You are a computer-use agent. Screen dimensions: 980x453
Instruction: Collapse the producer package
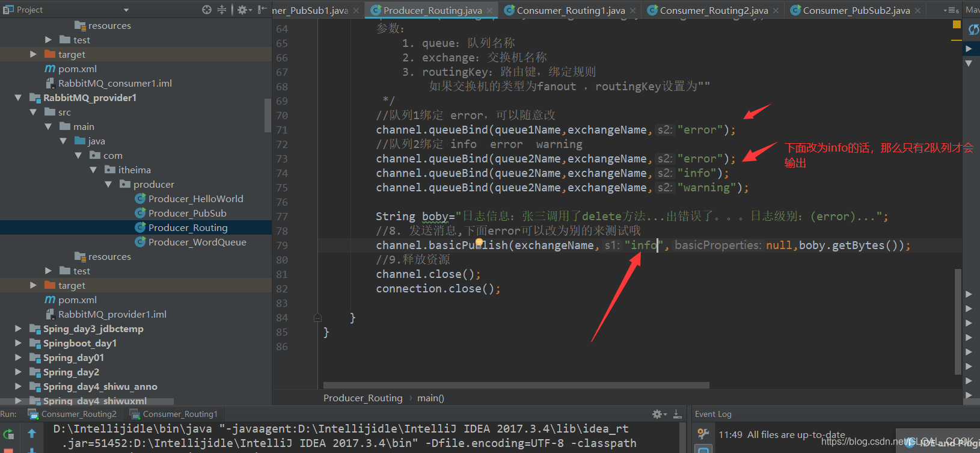(x=108, y=184)
